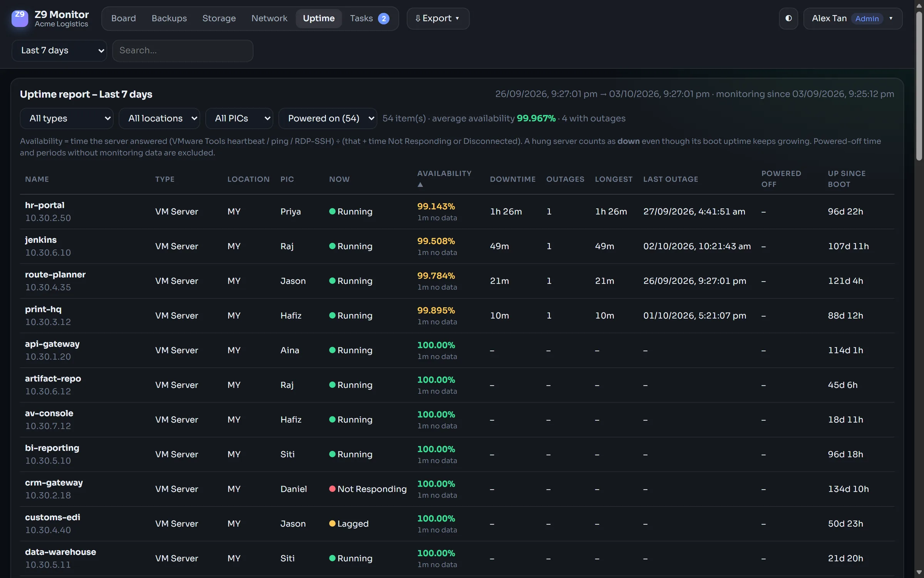The width and height of the screenshot is (924, 578).
Task: Click the Availability ascending sort arrow
Action: (x=420, y=185)
